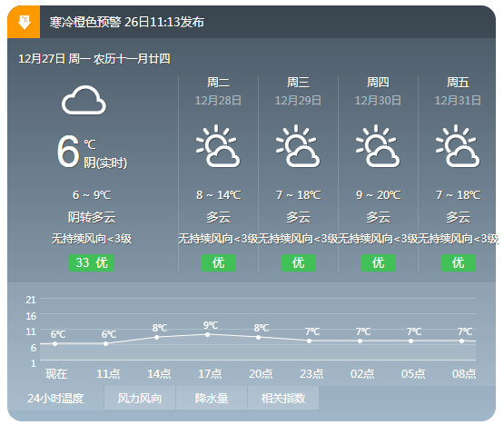
Task: Click Tuesday's 优 air quality badge
Action: (219, 262)
